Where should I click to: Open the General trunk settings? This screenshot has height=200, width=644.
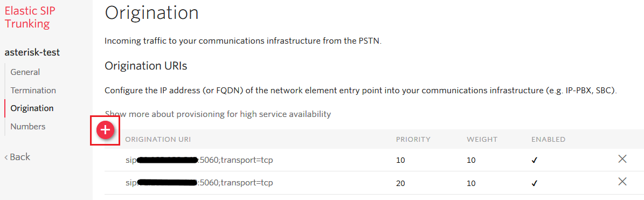[25, 72]
